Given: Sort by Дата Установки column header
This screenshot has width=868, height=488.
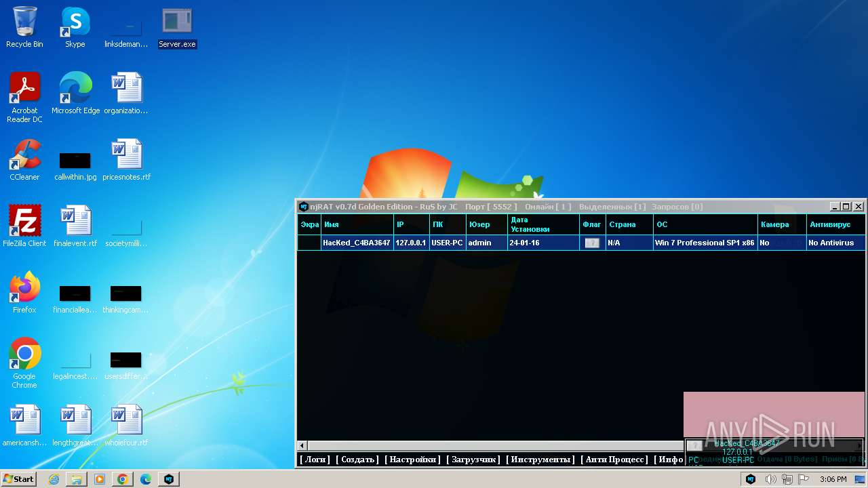Looking at the screenshot, I should 543,224.
